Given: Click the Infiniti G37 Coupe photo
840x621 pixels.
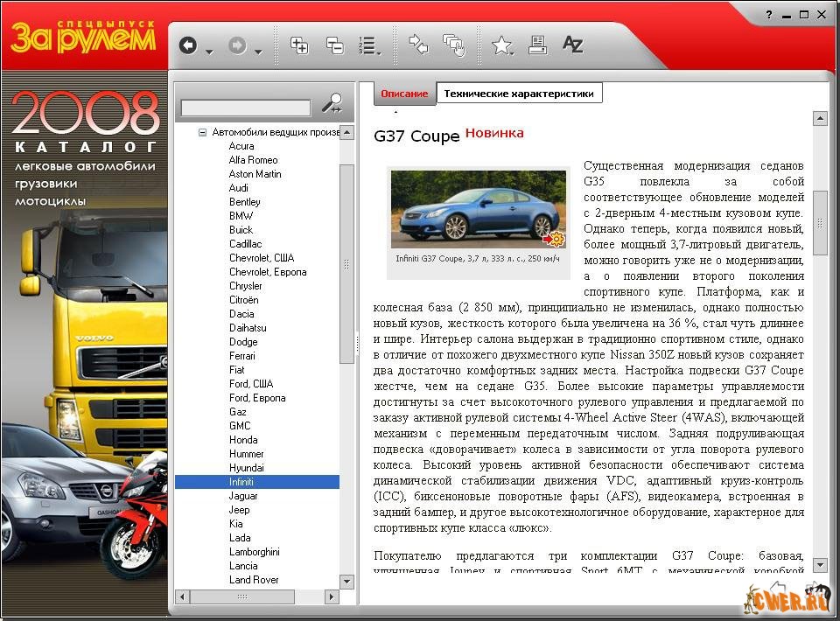Looking at the screenshot, I should click(477, 209).
